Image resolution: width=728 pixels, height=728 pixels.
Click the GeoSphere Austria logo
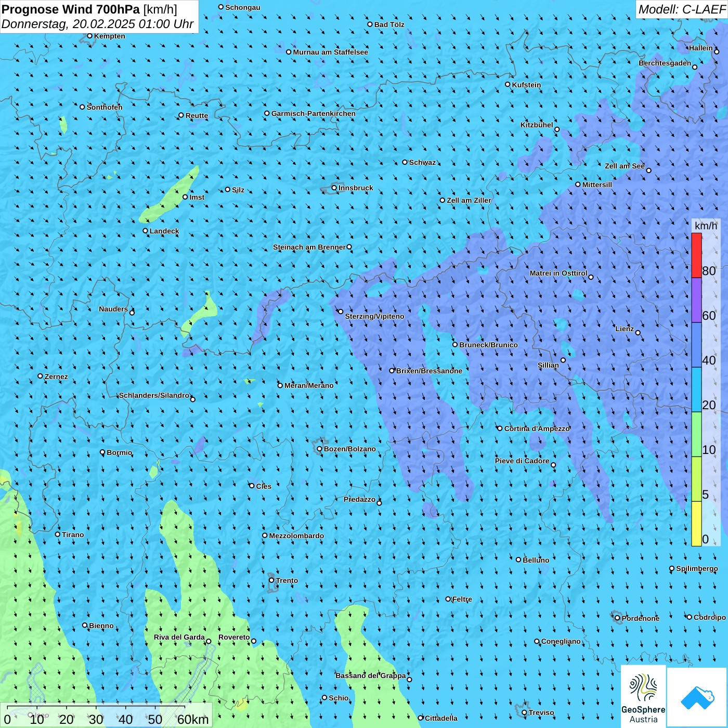[x=643, y=696]
